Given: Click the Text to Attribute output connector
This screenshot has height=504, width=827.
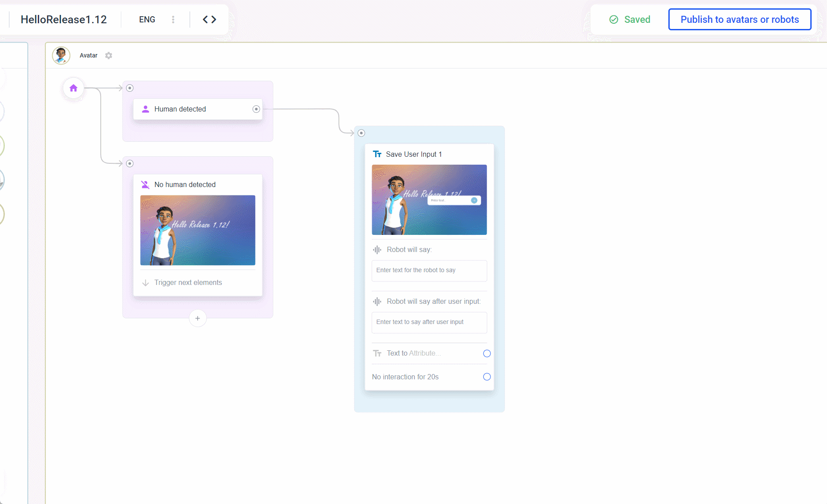Looking at the screenshot, I should tap(487, 353).
